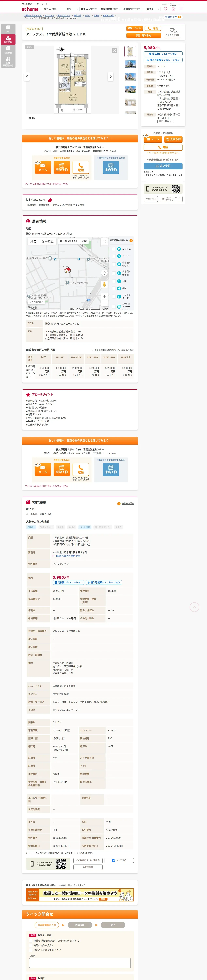Open 地図で見る link with arrow
Viewport: 207px width, 980px height.
pyautogui.click(x=165, y=121)
